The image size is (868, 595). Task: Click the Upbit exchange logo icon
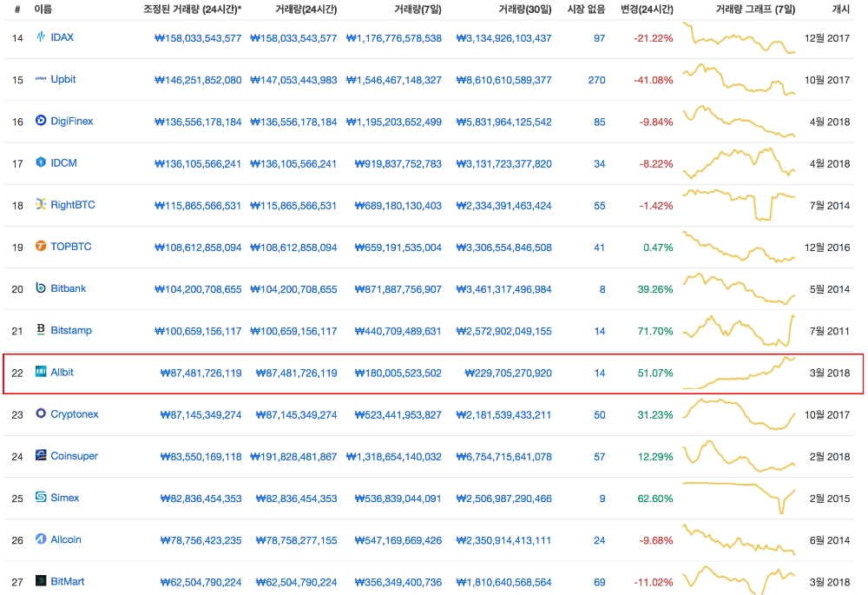[41, 79]
